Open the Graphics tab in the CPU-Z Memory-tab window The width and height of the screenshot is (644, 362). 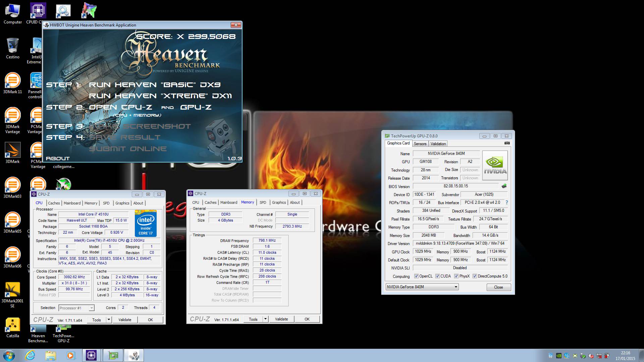coord(279,202)
